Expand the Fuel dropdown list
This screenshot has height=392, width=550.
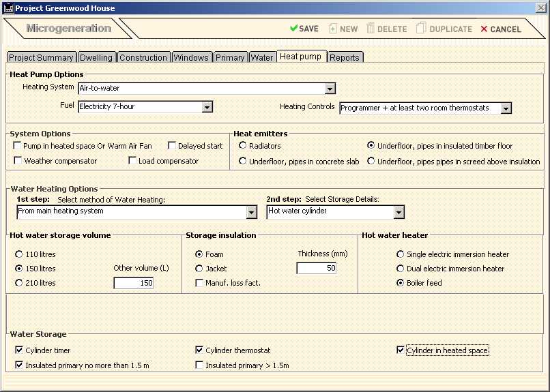pyautogui.click(x=207, y=107)
